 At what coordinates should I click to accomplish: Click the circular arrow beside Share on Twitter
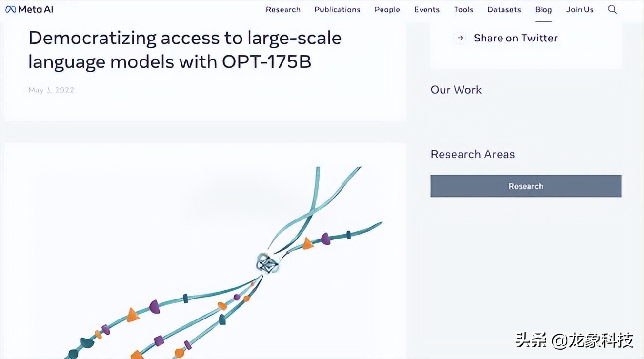(459, 38)
